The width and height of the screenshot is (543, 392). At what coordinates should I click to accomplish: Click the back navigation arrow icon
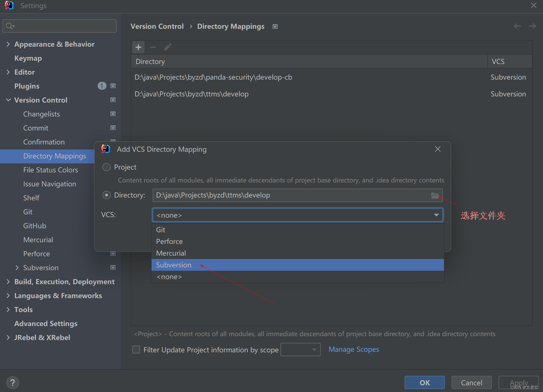517,26
